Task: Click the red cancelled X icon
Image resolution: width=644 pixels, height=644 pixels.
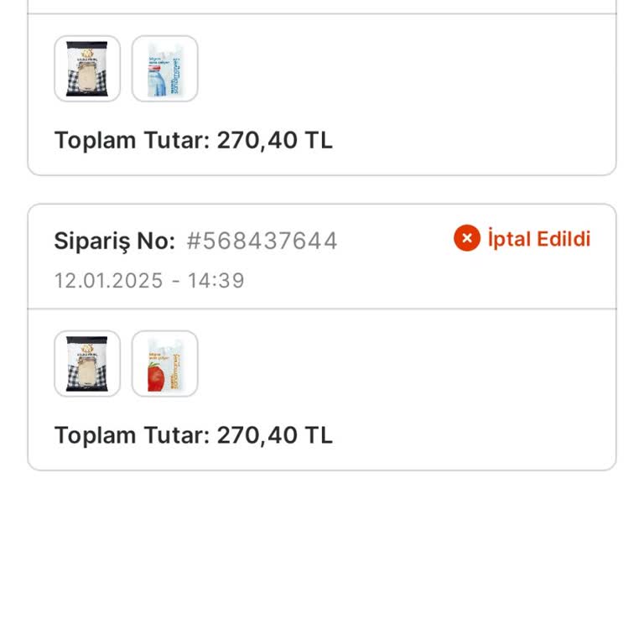Action: coord(467,239)
